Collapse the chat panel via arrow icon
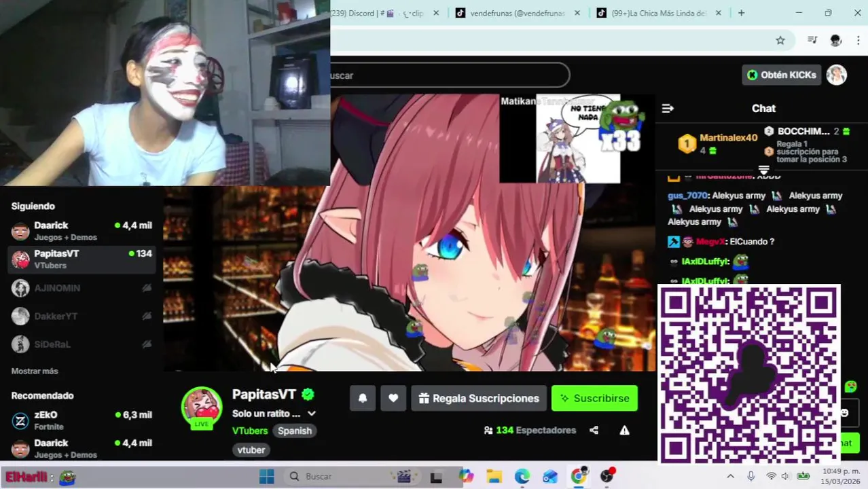 tap(668, 108)
